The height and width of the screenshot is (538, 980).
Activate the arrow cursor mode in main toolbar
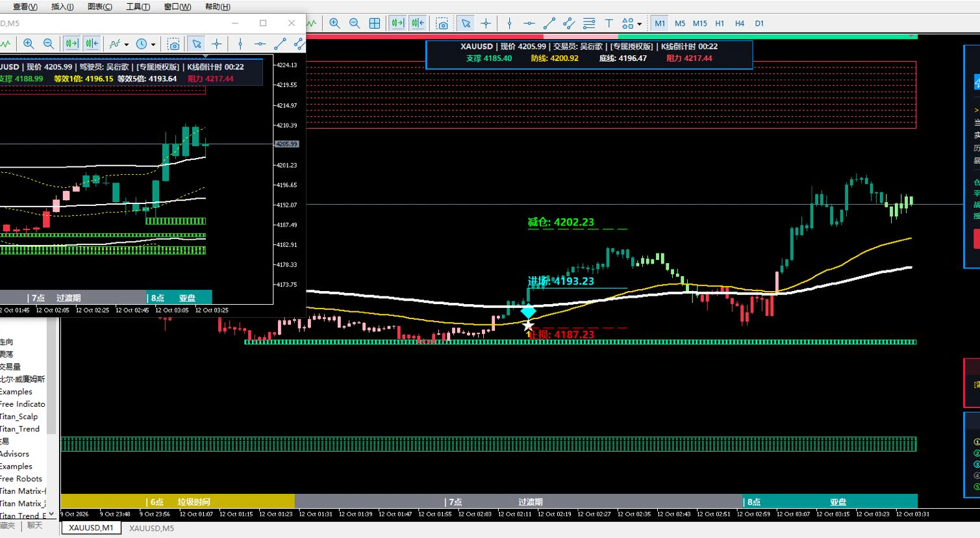[466, 23]
